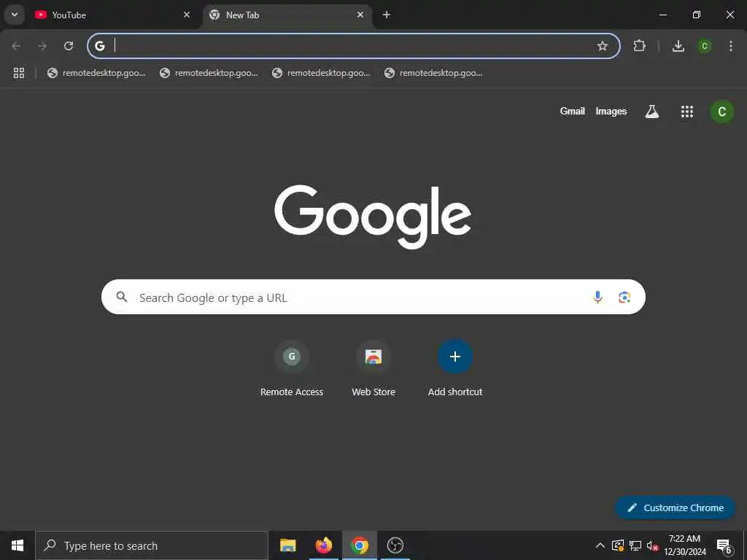Open first remotedesktop.goo... bookmark
The image size is (747, 560).
coord(96,73)
